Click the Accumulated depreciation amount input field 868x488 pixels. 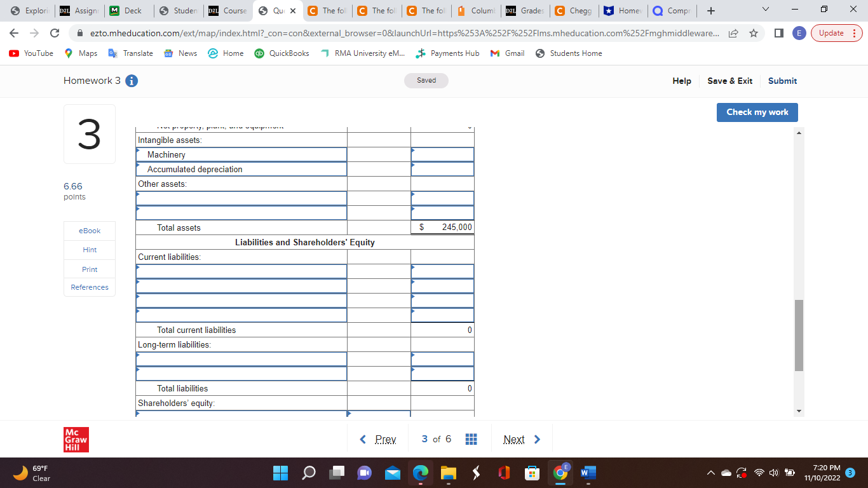(442, 169)
